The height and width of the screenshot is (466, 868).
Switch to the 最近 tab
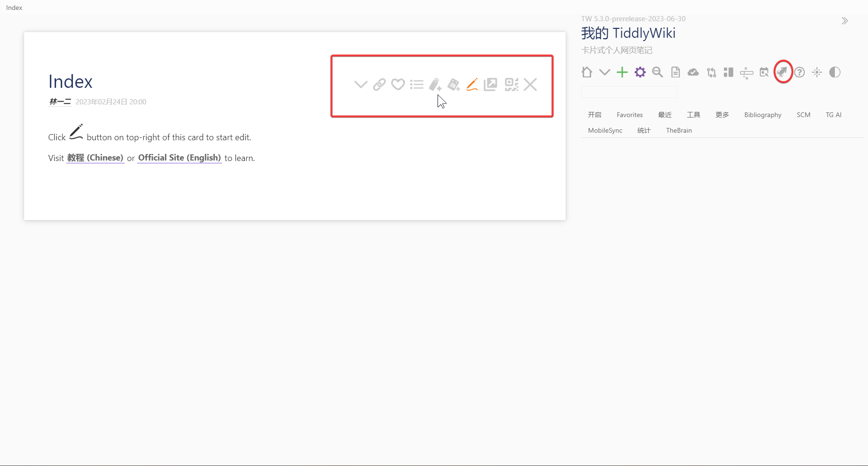click(665, 115)
